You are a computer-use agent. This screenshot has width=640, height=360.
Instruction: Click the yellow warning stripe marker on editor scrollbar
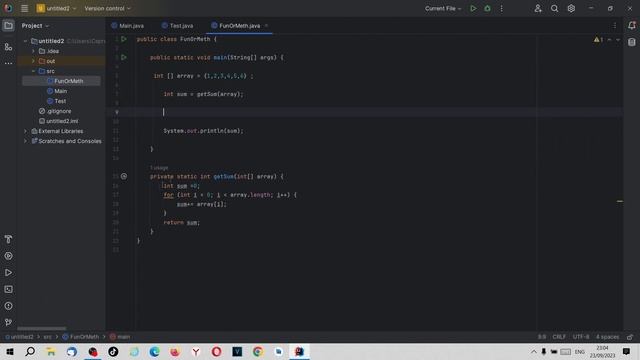point(620,201)
